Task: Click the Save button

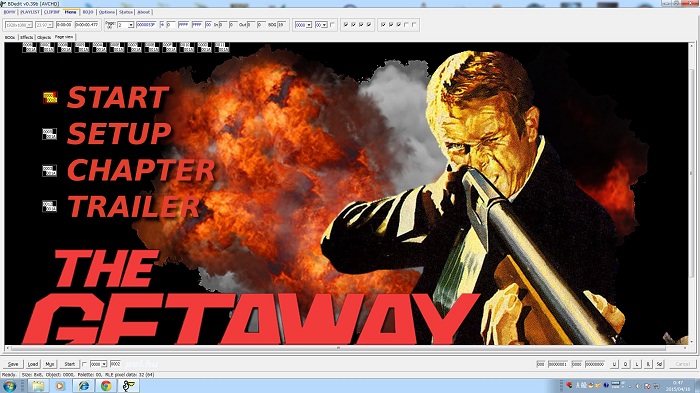Action: point(13,364)
